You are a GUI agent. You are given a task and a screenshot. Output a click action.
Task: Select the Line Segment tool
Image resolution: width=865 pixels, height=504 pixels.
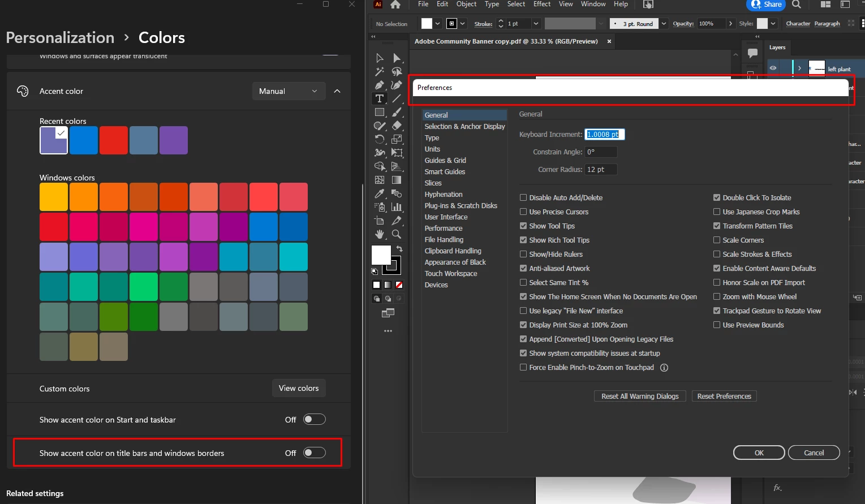pyautogui.click(x=397, y=98)
